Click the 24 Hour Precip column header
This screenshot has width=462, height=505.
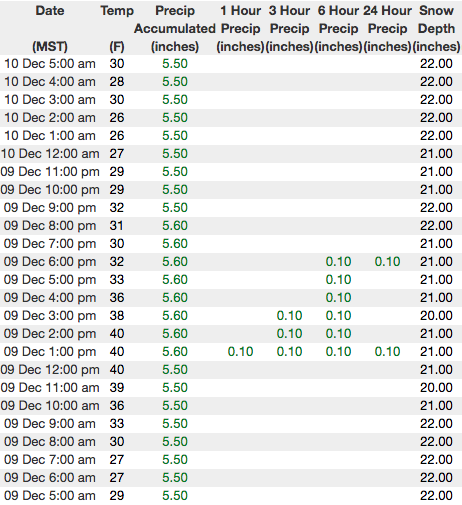coord(387,28)
